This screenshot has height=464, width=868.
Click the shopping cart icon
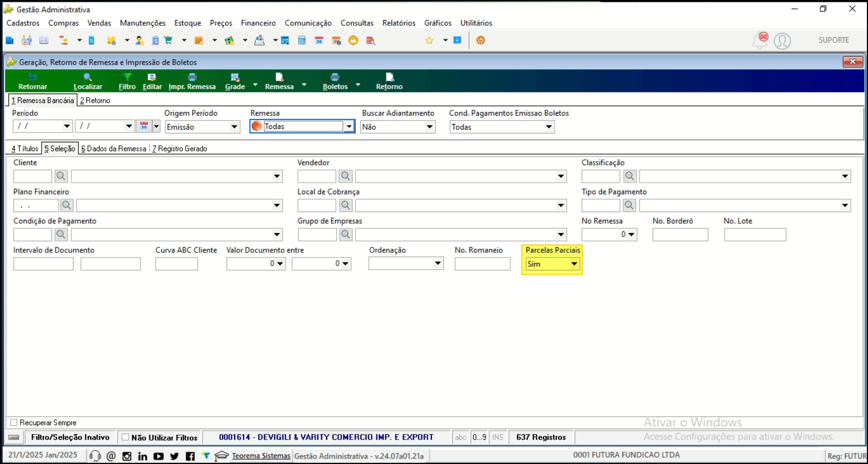[x=169, y=40]
